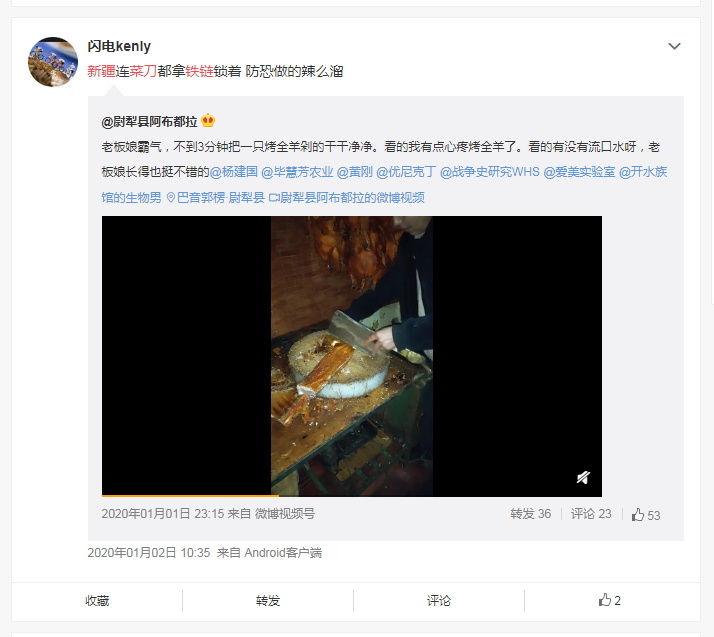
Task: Click the 新疆 highlighted keyword
Action: click(101, 71)
